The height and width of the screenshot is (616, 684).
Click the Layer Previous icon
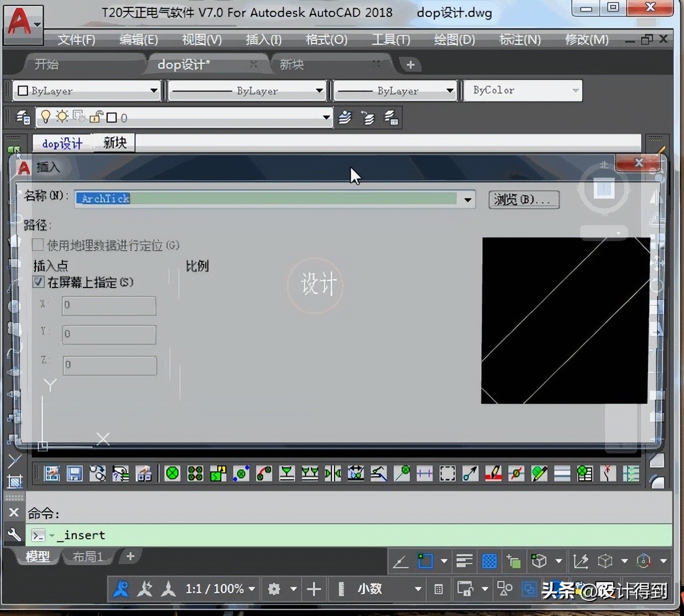(x=368, y=118)
